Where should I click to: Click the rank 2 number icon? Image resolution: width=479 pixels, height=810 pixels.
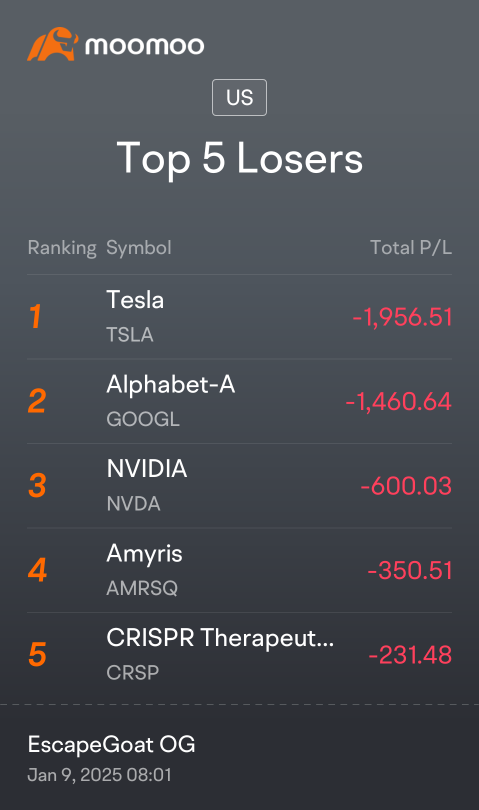click(x=37, y=401)
